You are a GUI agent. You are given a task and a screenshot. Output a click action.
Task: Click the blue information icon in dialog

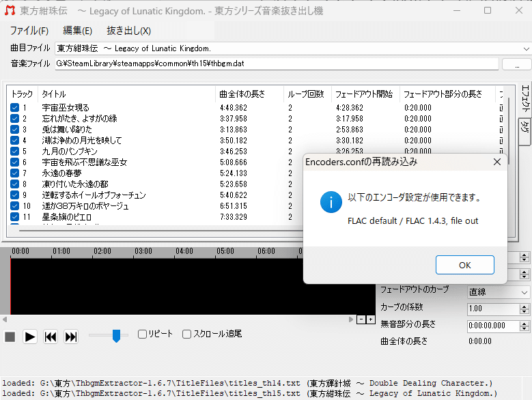click(331, 202)
